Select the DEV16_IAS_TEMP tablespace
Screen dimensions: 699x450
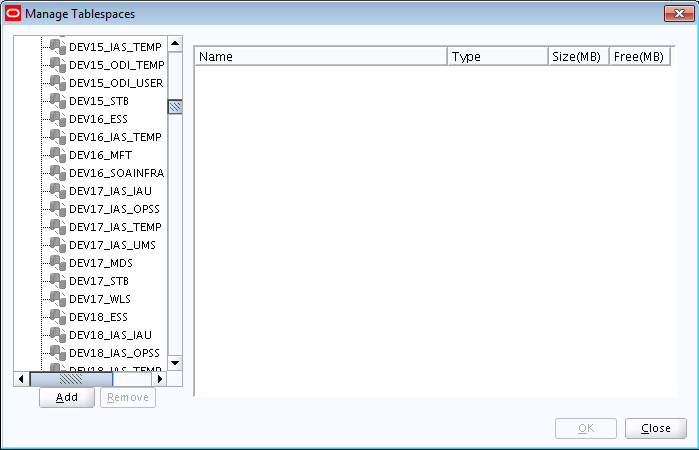115,137
